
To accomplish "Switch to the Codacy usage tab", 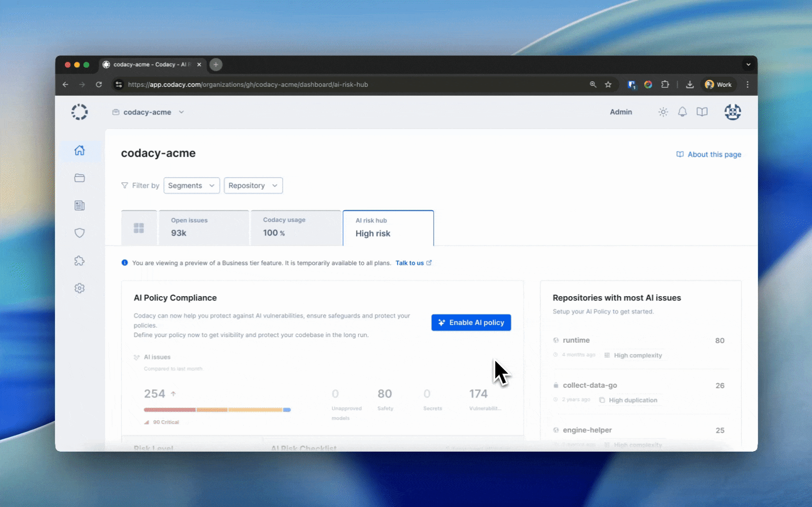I will [296, 228].
